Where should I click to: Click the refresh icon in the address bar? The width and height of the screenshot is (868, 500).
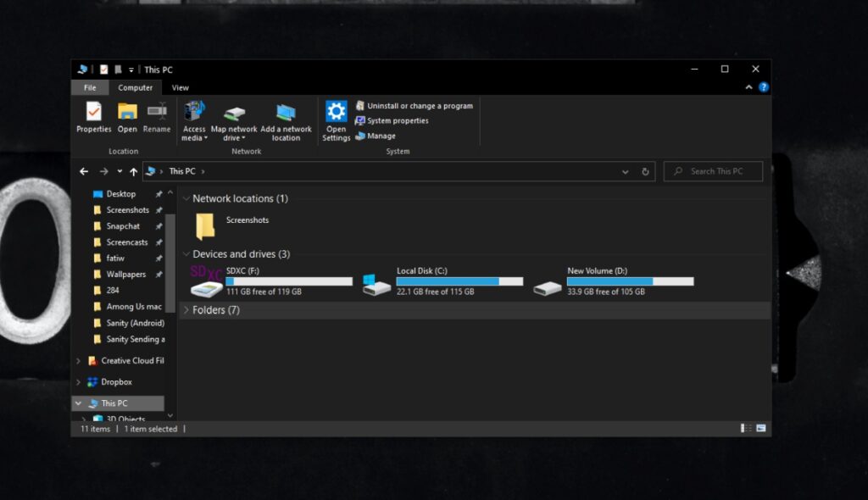tap(645, 171)
